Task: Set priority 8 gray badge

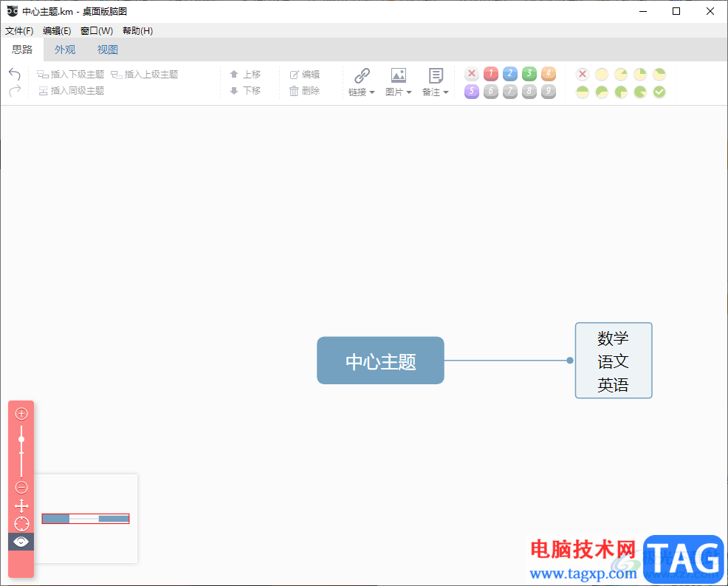Action: (529, 92)
